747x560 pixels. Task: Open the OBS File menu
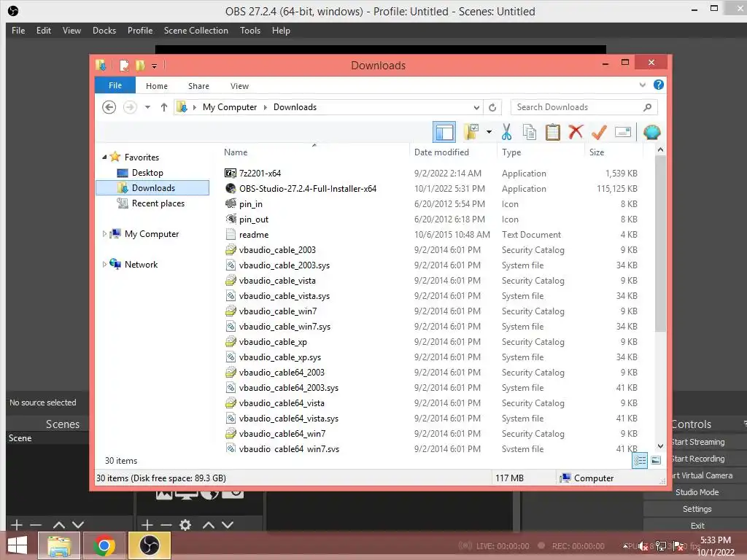[18, 31]
